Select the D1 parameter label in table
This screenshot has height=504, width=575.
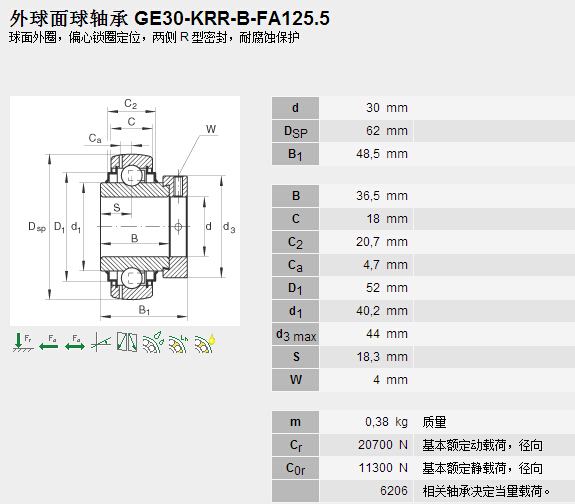click(295, 288)
